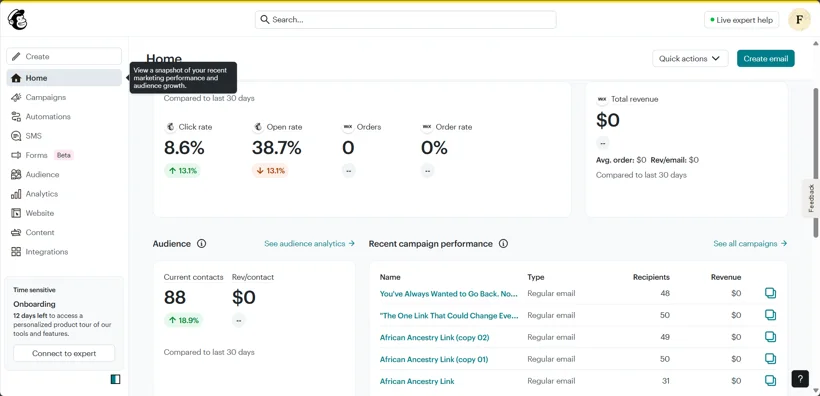
Task: Click the Create email button
Action: coord(766,59)
